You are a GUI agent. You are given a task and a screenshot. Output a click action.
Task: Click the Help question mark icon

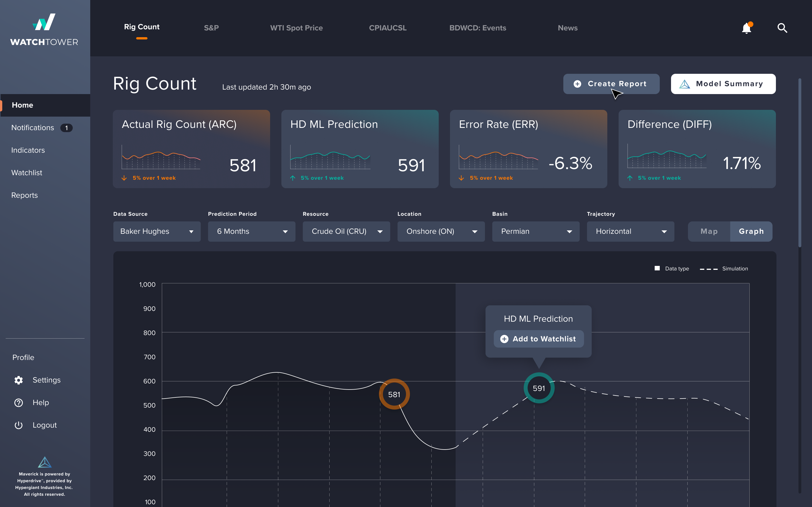point(18,403)
